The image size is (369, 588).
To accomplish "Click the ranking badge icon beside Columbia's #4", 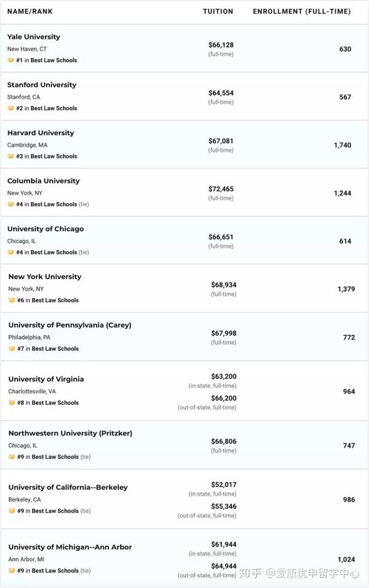I will click(10, 204).
